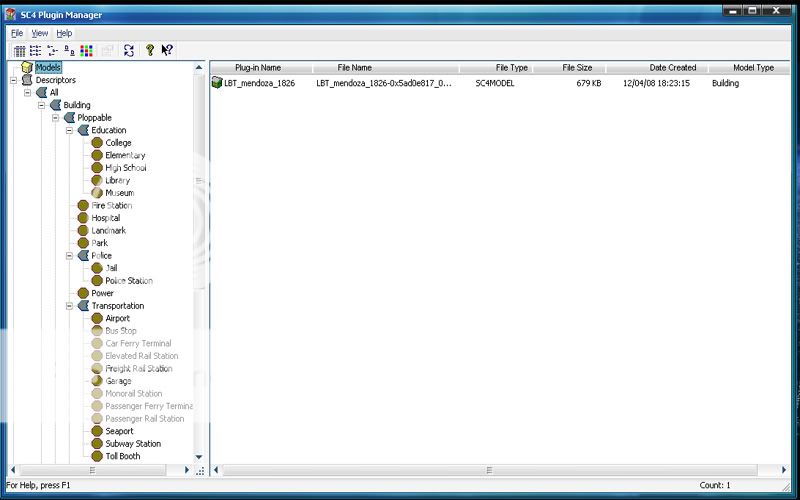Select the Museum entry under Education

click(119, 193)
